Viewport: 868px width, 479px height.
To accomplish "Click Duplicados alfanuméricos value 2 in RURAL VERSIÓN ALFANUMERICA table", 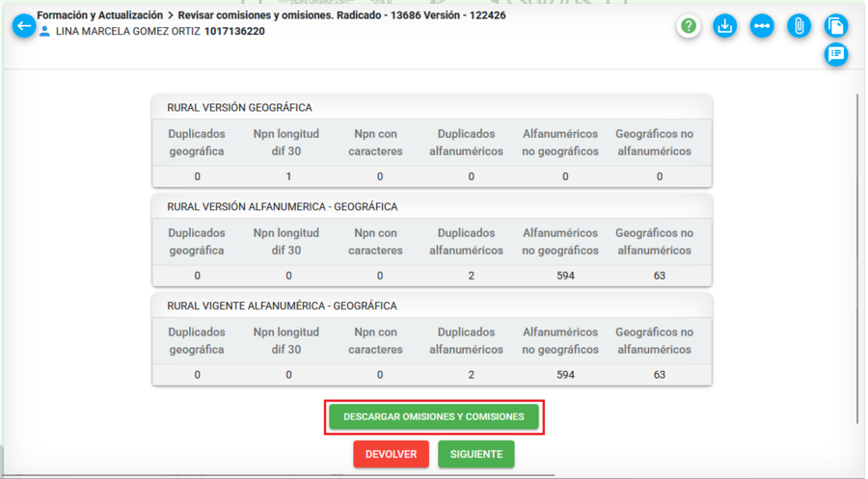I will point(471,276).
